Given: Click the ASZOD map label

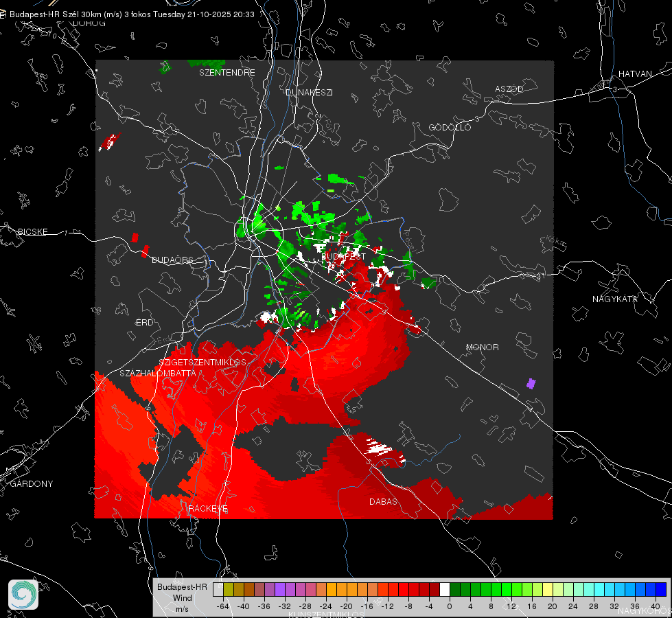Looking at the screenshot, I should click(x=509, y=89).
